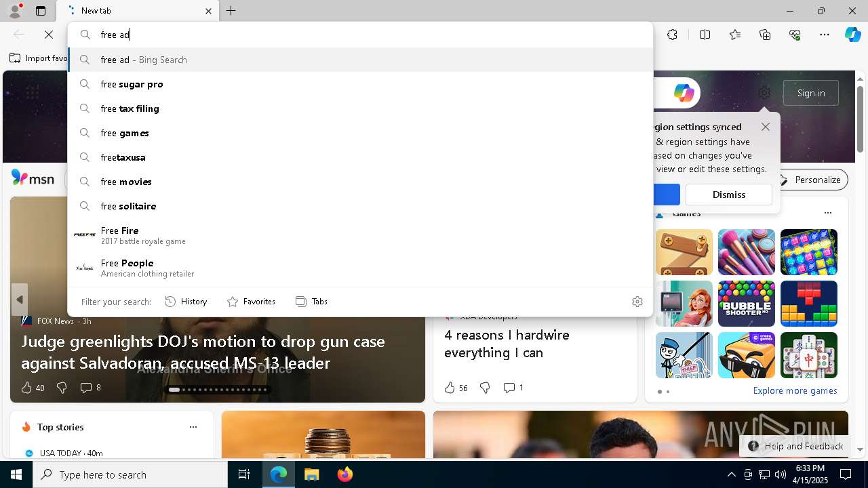
Task: Open 'Free People' clothing retailer suggestion
Action: [360, 268]
